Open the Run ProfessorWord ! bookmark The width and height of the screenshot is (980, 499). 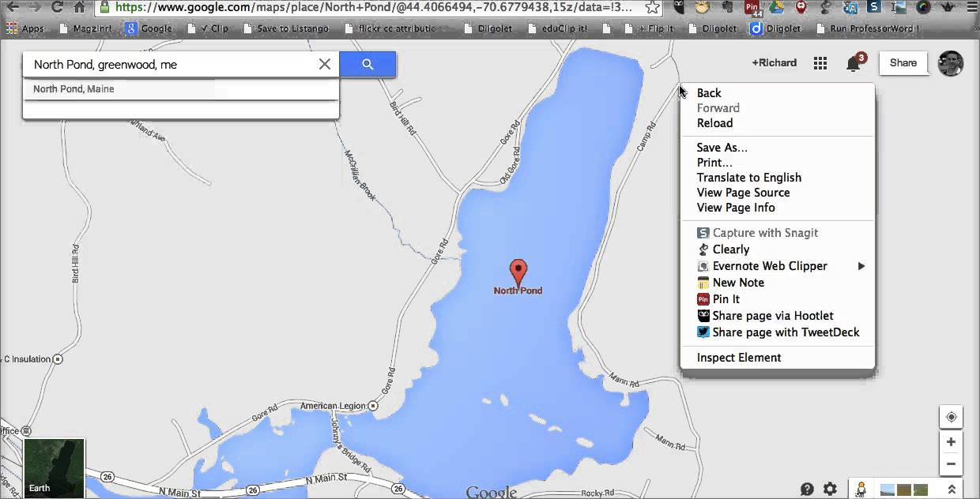tap(866, 28)
